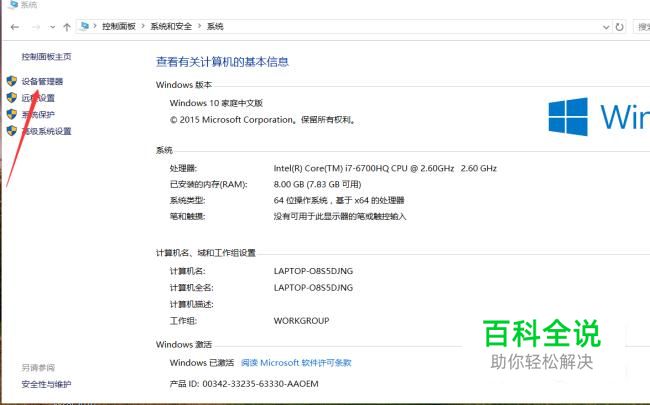Open 安全性与维护 link

click(46, 384)
